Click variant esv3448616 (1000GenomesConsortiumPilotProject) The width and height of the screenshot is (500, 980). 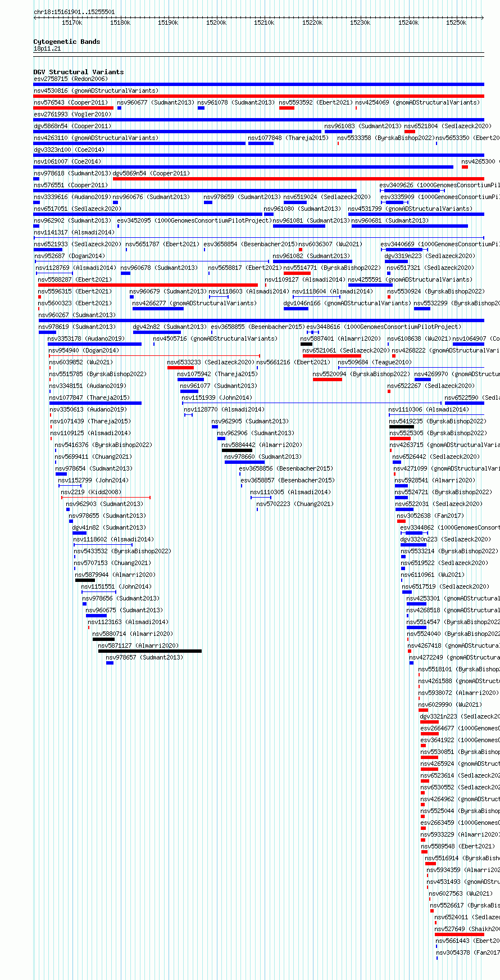[x=384, y=327]
